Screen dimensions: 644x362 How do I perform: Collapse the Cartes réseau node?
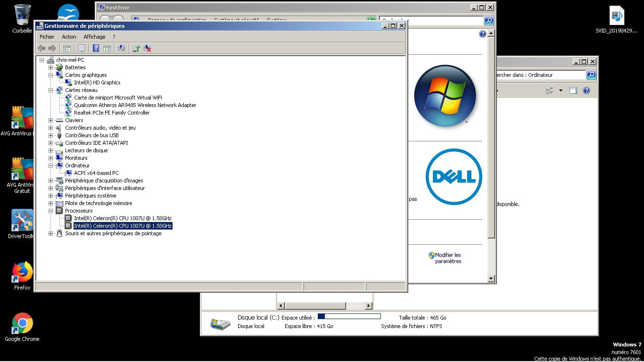51,90
